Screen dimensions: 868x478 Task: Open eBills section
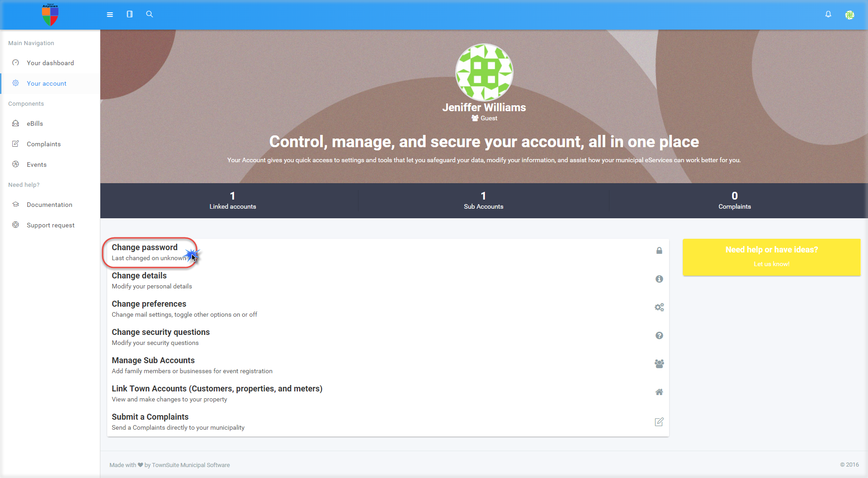click(x=35, y=123)
